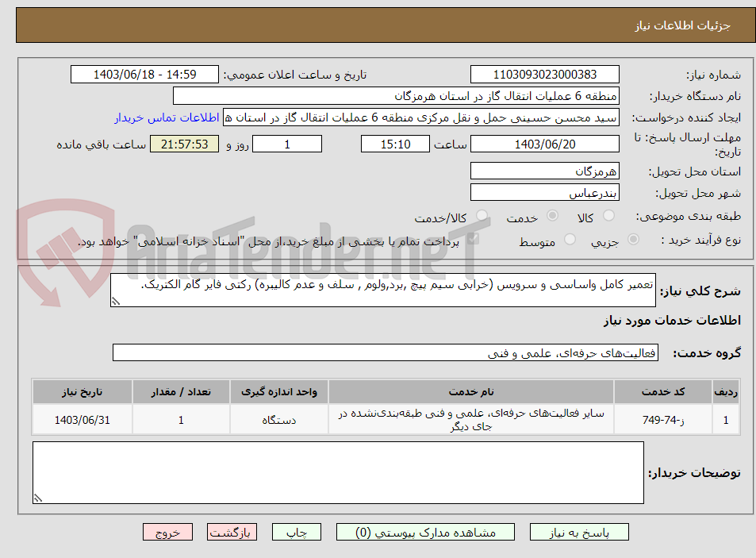Click the گروه خدمت service group field

[x=386, y=352]
